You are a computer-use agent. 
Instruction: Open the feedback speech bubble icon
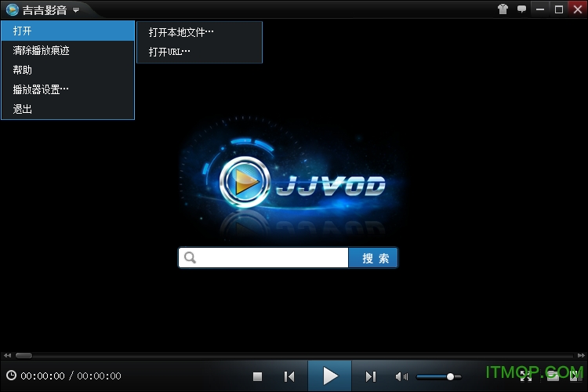click(521, 9)
